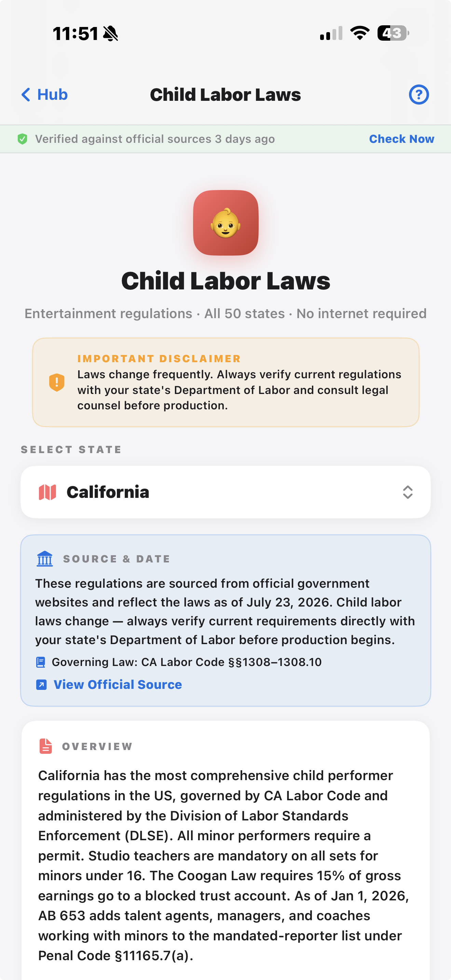Tap the orange disclaimer warning shield icon
The height and width of the screenshot is (980, 451).
tap(57, 382)
